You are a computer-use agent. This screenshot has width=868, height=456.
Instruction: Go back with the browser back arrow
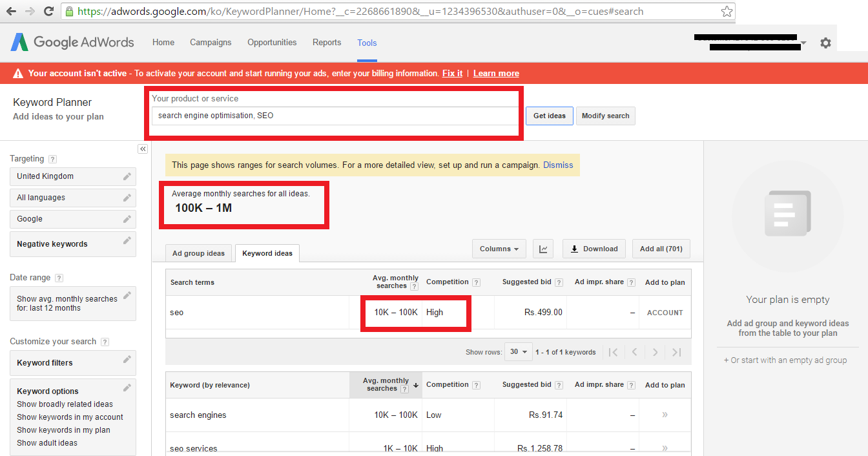pyautogui.click(x=11, y=12)
